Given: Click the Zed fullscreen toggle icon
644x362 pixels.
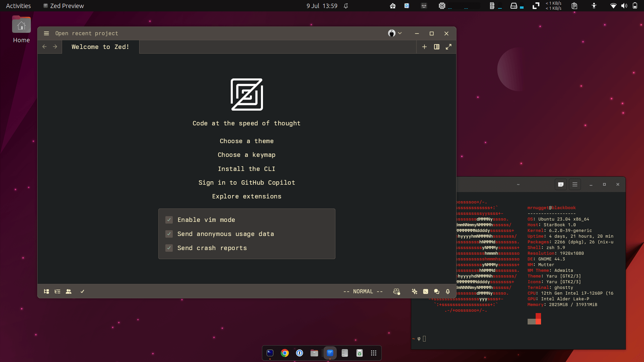Looking at the screenshot, I should click(448, 46).
